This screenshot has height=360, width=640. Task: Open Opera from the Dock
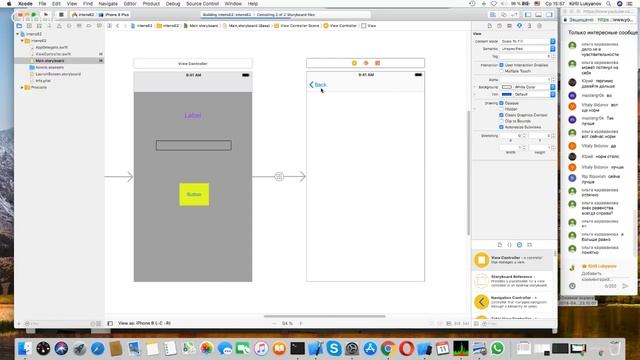tap(406, 349)
